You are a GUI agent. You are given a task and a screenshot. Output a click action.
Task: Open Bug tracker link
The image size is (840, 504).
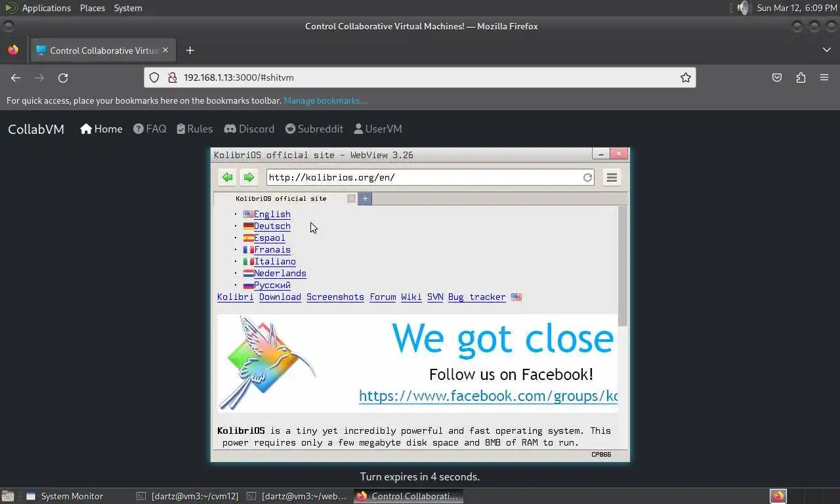click(477, 297)
